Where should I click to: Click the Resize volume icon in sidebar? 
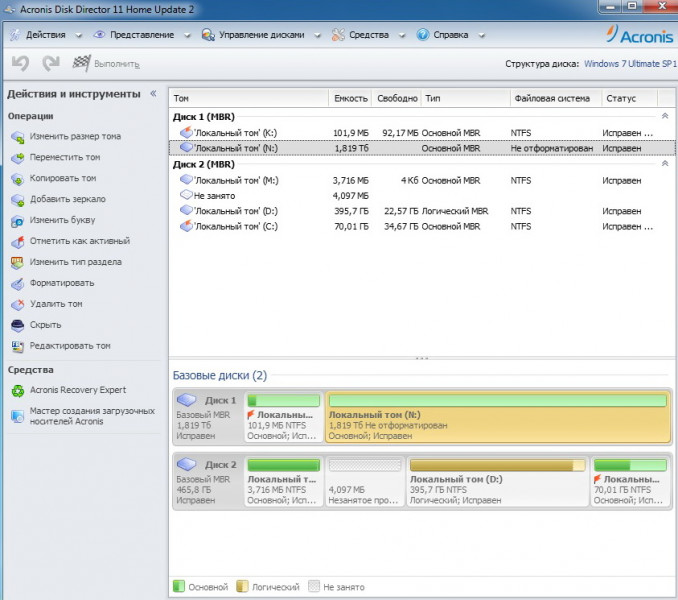[x=17, y=136]
